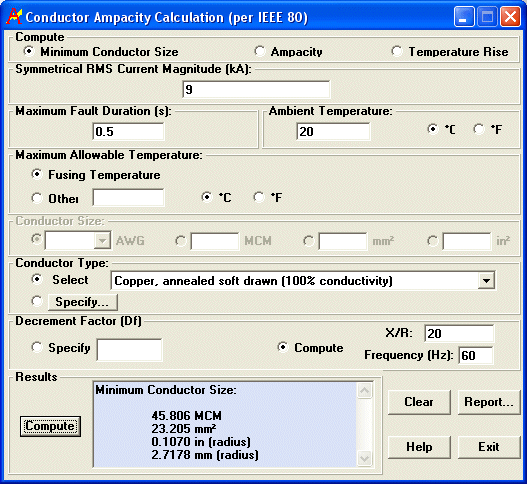
Task: Click the results scrollbar up arrow
Action: coord(365,390)
